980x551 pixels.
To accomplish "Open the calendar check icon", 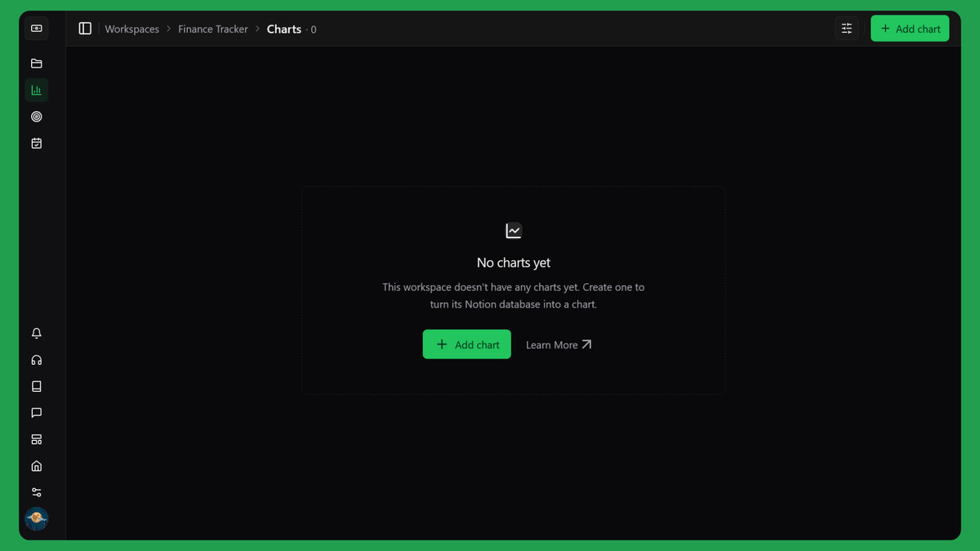I will click(x=37, y=144).
